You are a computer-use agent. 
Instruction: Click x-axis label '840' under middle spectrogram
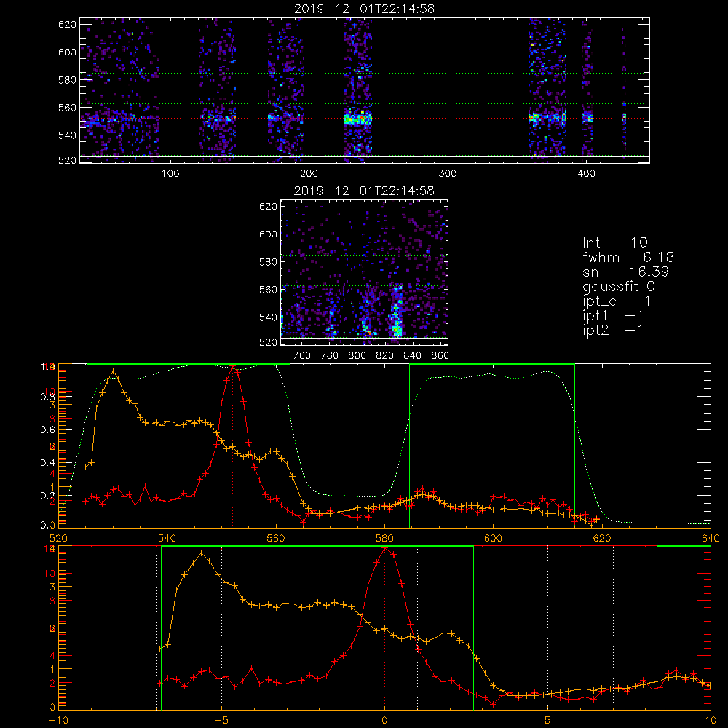coord(412,356)
